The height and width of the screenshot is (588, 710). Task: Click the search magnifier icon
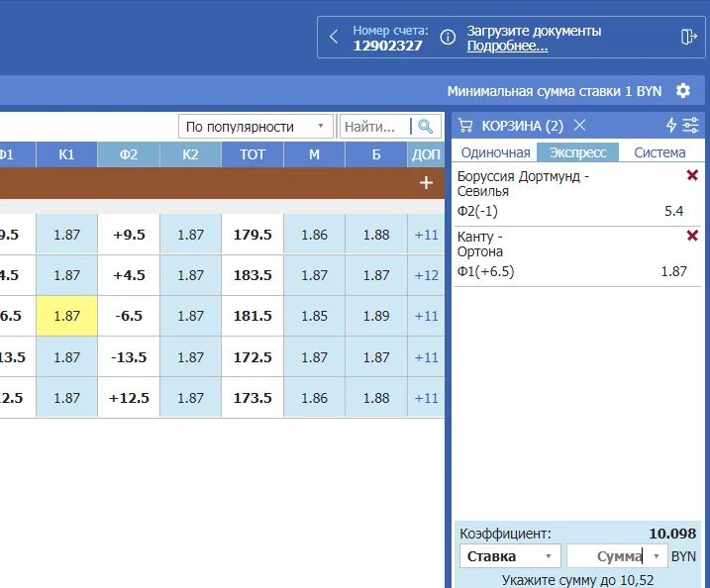426,127
